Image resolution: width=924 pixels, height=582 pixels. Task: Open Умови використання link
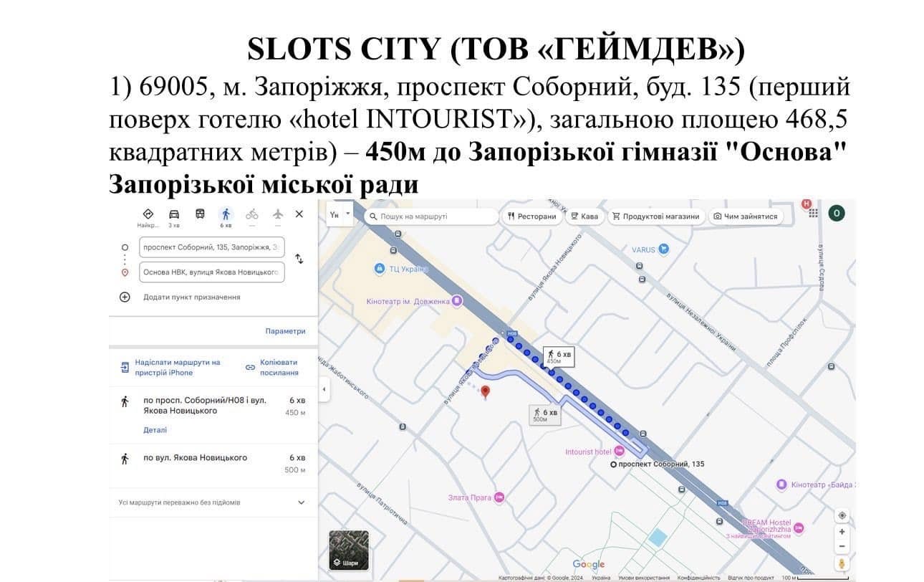tap(644, 578)
